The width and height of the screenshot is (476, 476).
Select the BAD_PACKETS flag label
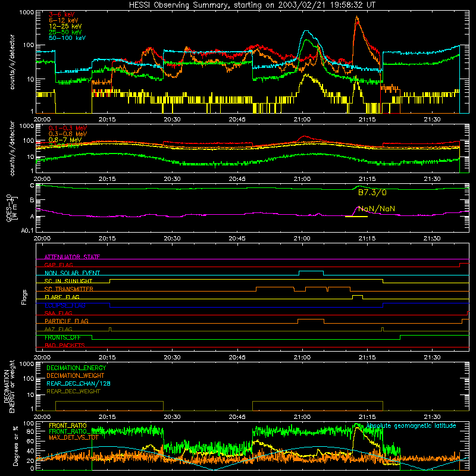coord(65,345)
